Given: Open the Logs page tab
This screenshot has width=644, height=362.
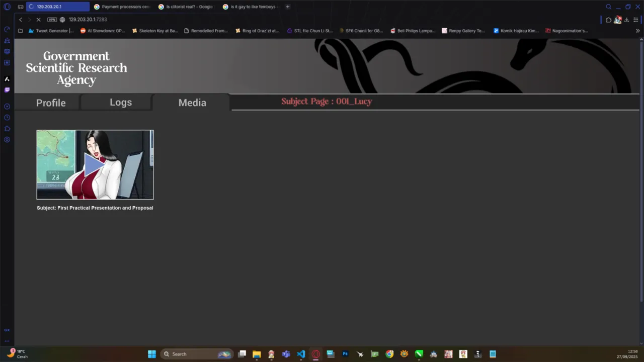Looking at the screenshot, I should point(121,102).
